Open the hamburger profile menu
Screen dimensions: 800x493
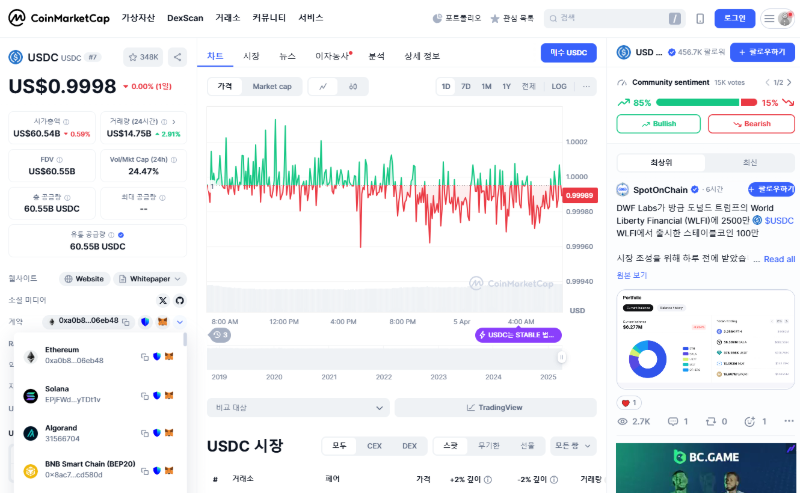pos(778,19)
